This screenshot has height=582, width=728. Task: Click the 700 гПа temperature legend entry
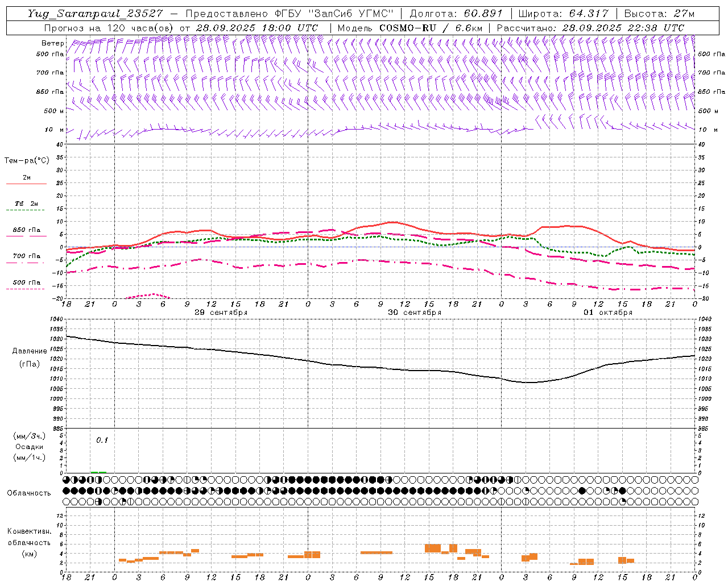26,256
